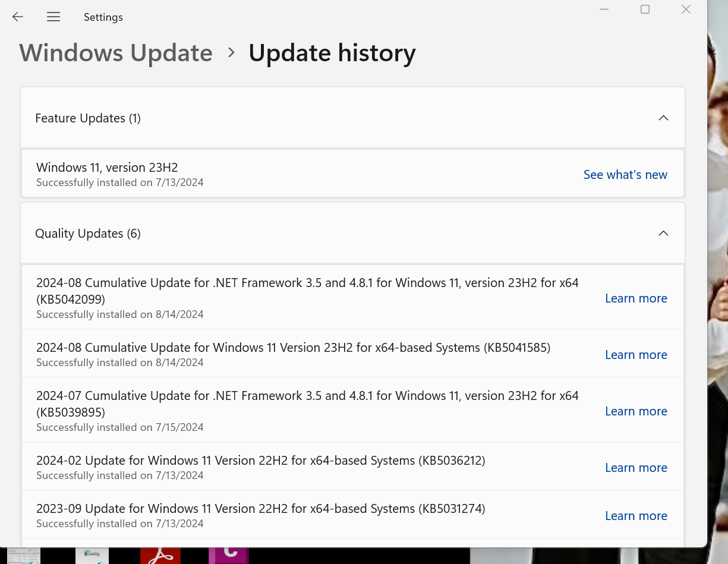Minimize the Settings window
This screenshot has height=564, width=728.
point(604,10)
